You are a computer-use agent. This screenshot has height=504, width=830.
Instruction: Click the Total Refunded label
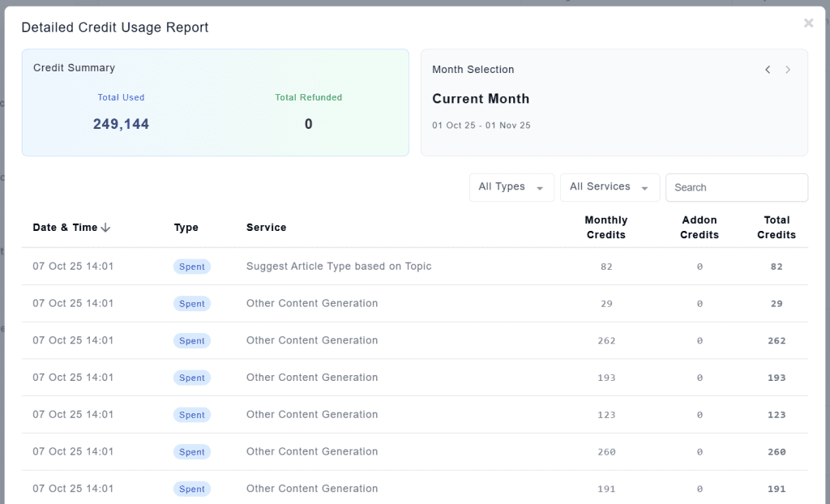[308, 97]
